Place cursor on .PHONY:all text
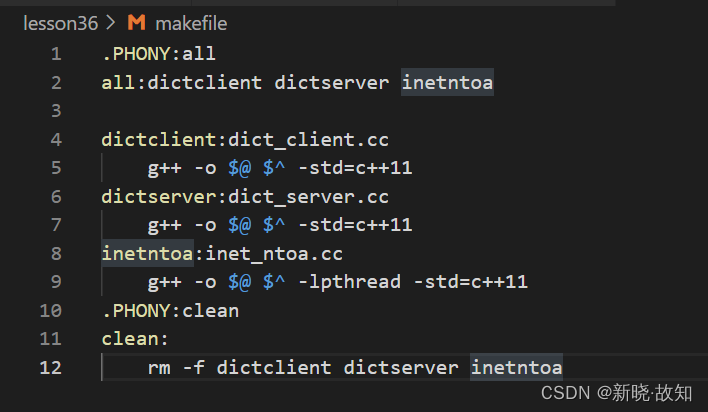 158,53
